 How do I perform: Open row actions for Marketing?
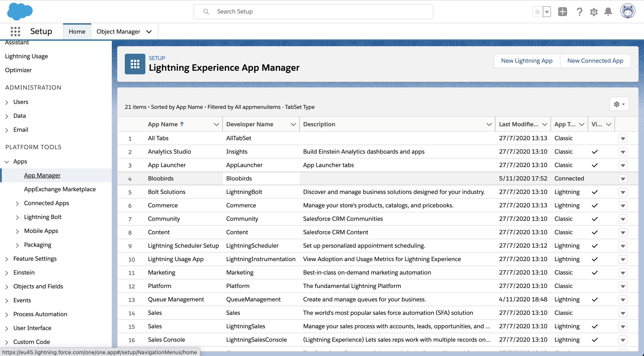[x=623, y=273]
